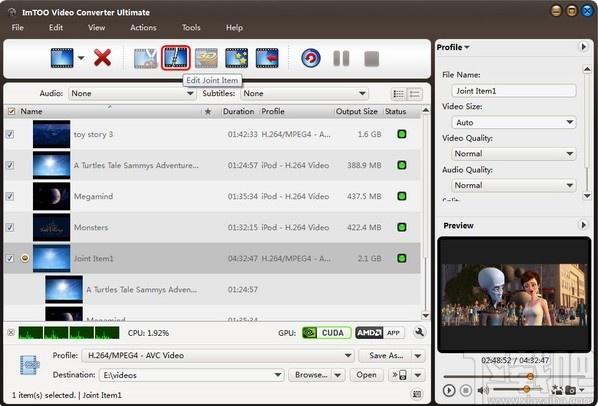
Task: Open the Subtitles dropdown
Action: click(x=304, y=93)
